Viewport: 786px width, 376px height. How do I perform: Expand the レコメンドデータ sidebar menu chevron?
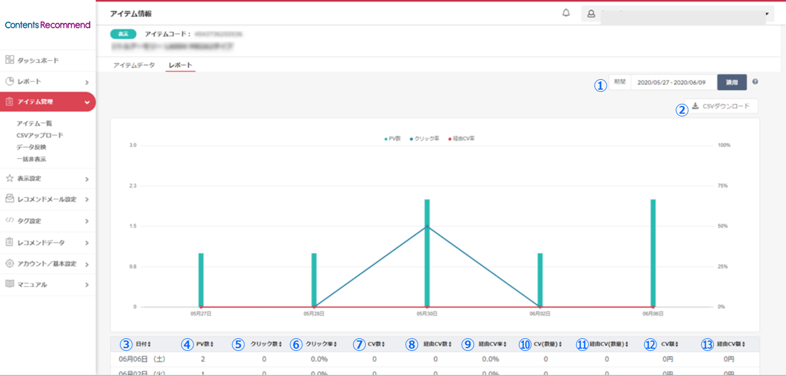tap(87, 243)
